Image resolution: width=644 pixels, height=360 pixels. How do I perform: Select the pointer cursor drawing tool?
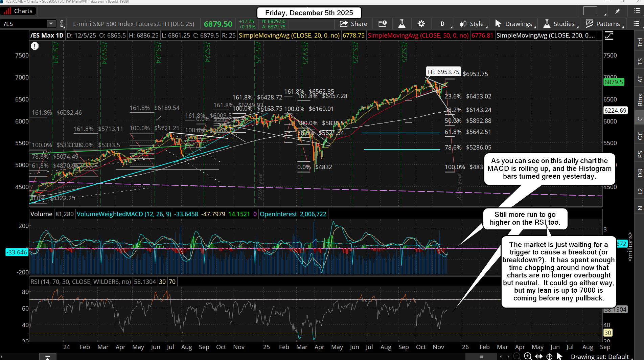tap(559, 356)
